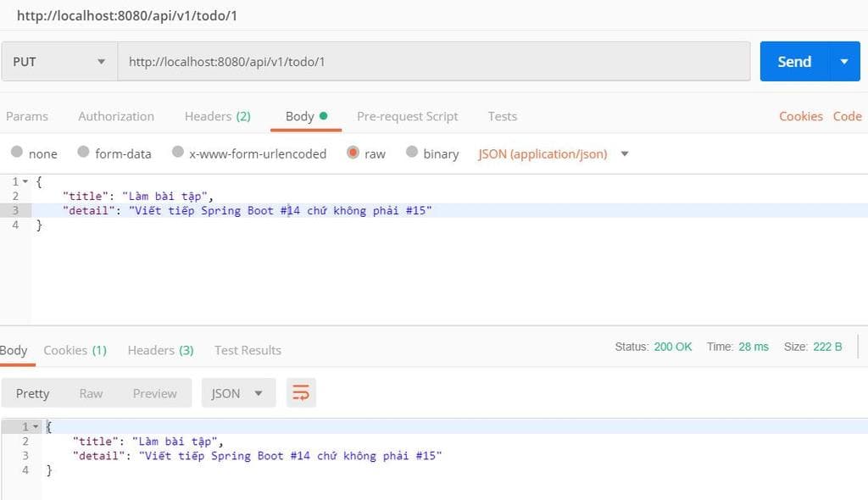Image resolution: width=868 pixels, height=500 pixels.
Task: Click line number 4 in request editor
Action: coord(15,225)
